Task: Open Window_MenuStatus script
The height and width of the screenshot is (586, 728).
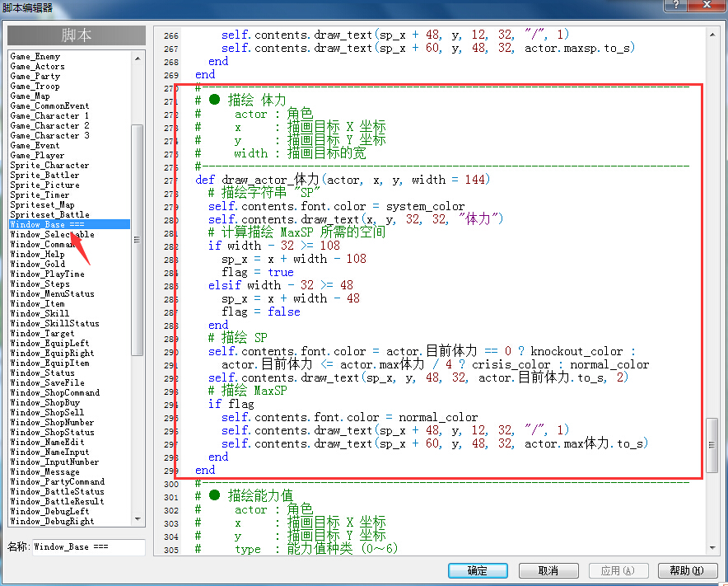Action: (x=53, y=293)
